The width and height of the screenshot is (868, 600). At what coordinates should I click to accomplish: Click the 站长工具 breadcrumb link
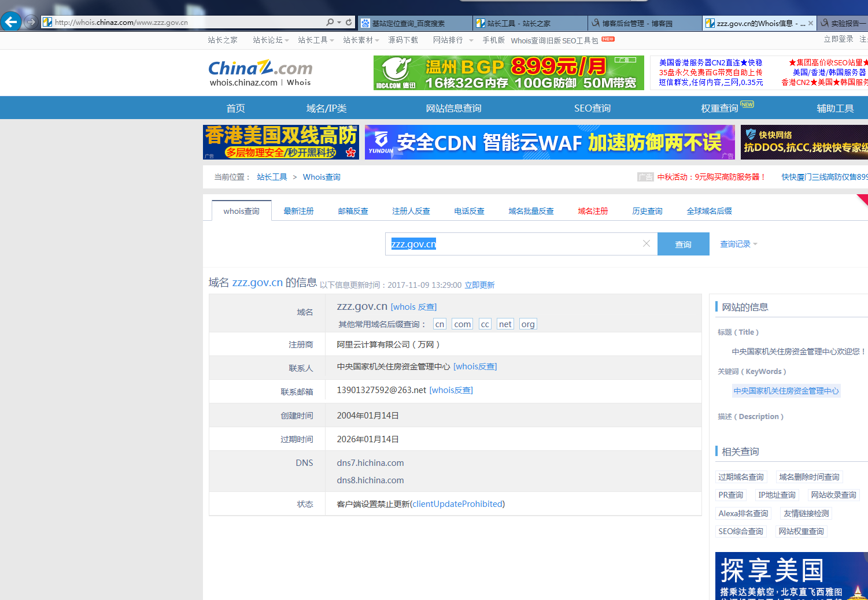point(272,177)
